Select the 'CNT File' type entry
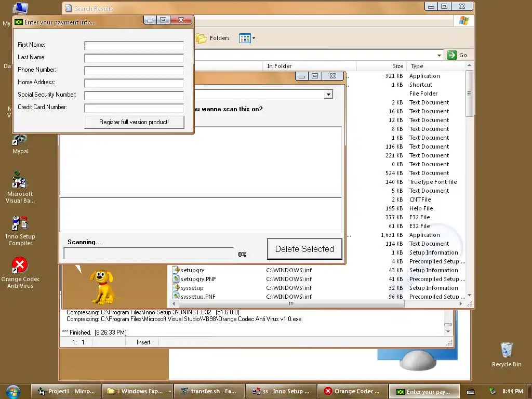The image size is (532, 399). (420, 199)
